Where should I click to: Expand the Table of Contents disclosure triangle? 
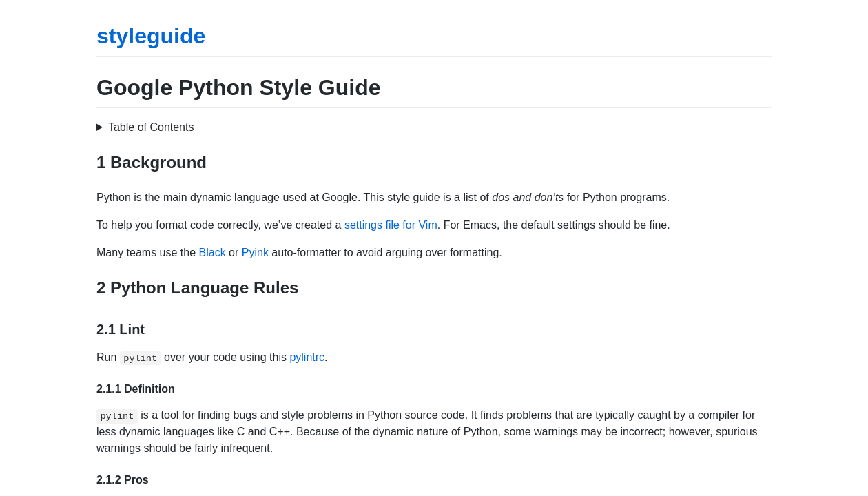[100, 127]
